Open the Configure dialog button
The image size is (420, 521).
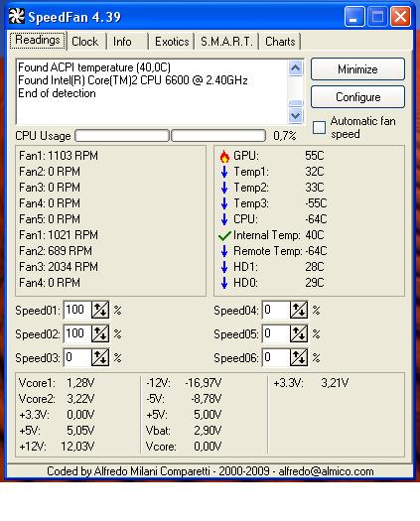point(357,97)
